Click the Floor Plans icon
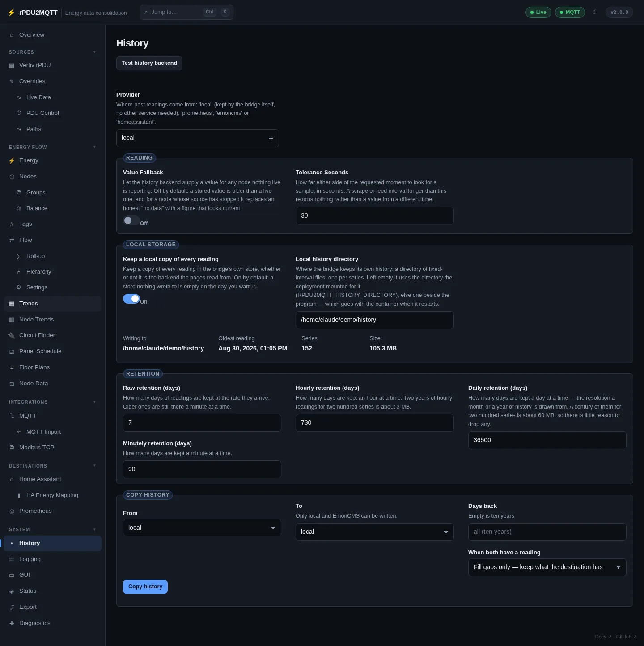 coord(12,367)
